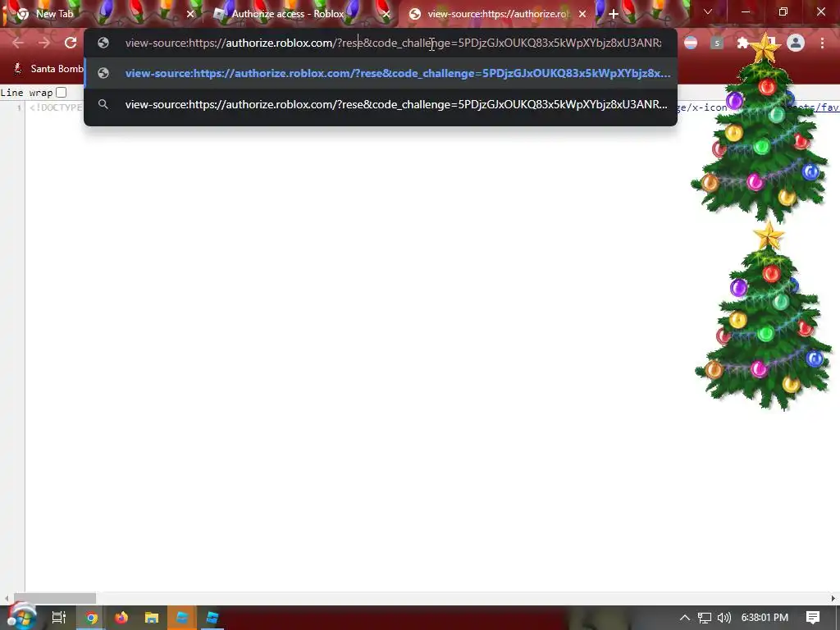Viewport: 840px width, 630px height.
Task: Open the network status tray icon
Action: click(705, 618)
